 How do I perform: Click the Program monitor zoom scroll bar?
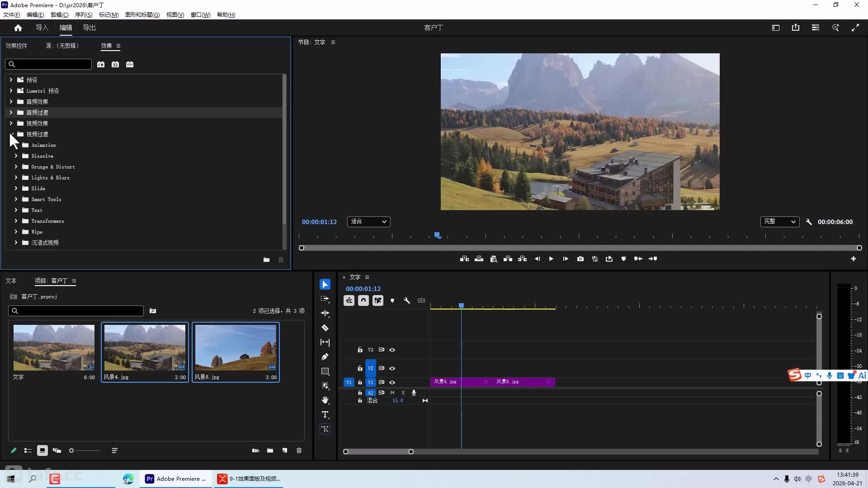(x=580, y=248)
